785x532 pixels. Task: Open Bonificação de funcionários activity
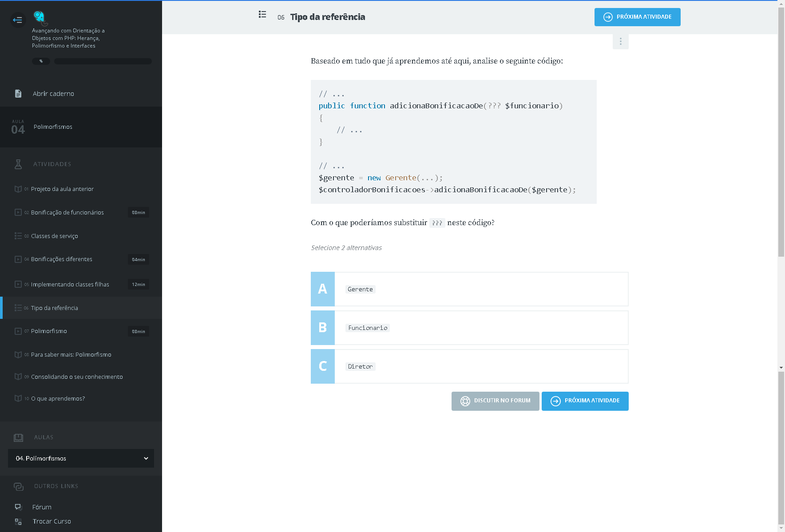coord(67,213)
